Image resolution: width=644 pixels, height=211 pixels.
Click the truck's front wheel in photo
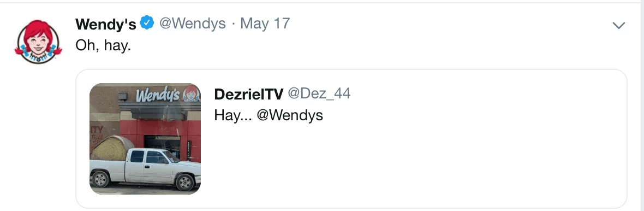[x=184, y=182]
